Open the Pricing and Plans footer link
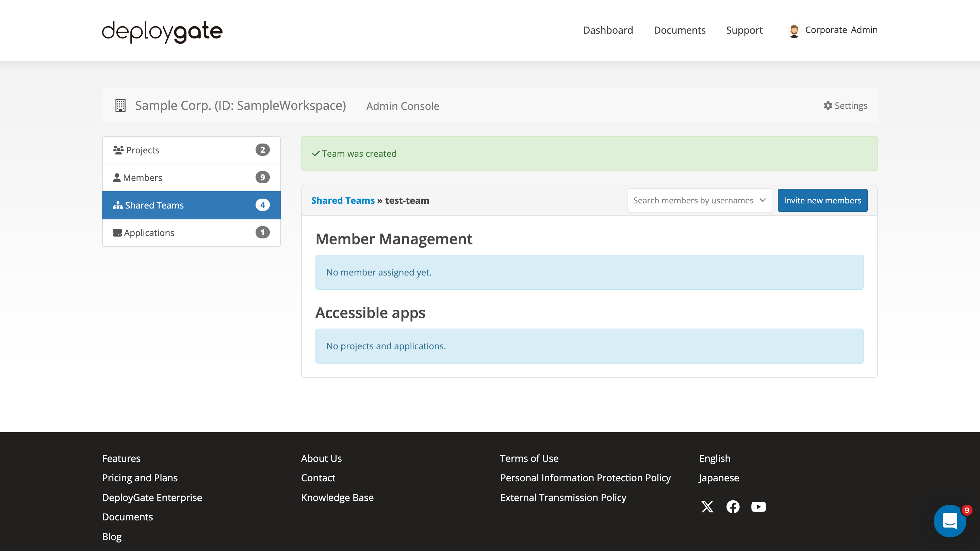 point(140,478)
